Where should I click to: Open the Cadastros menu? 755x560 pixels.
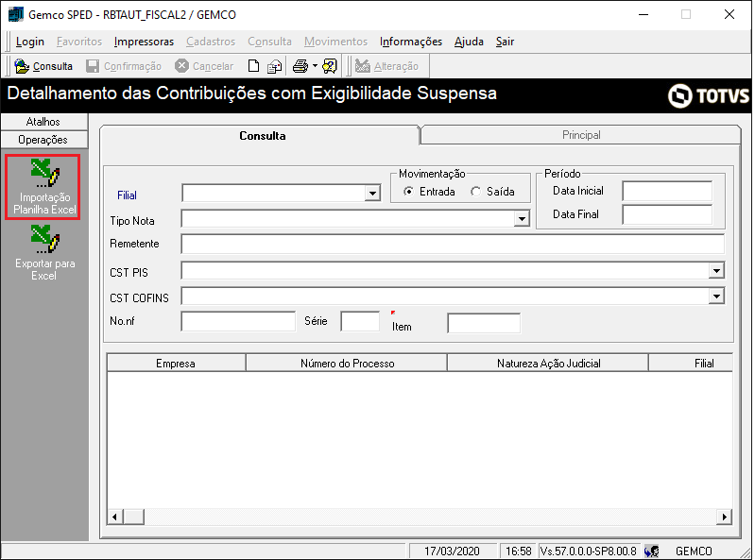(211, 42)
